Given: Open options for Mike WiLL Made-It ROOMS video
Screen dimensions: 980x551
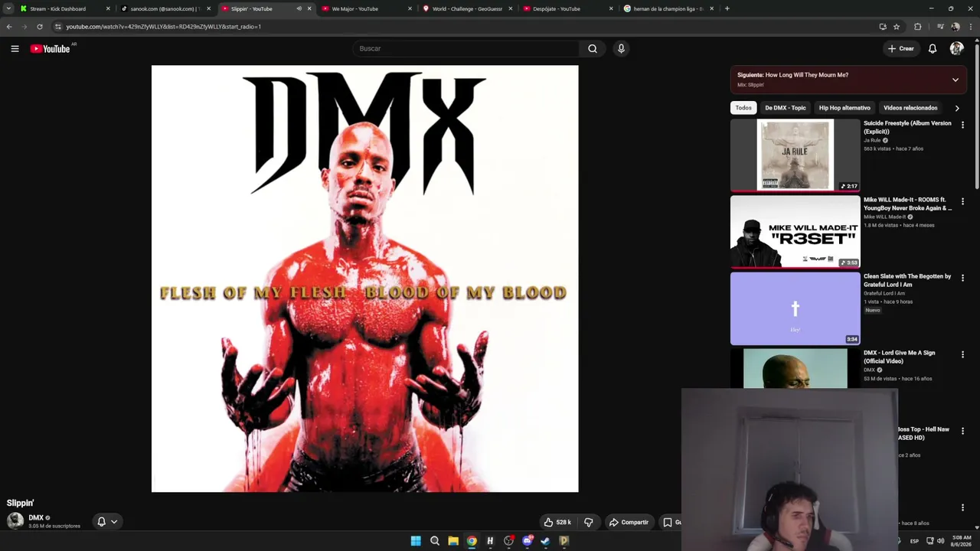Looking at the screenshot, I should click(962, 201).
